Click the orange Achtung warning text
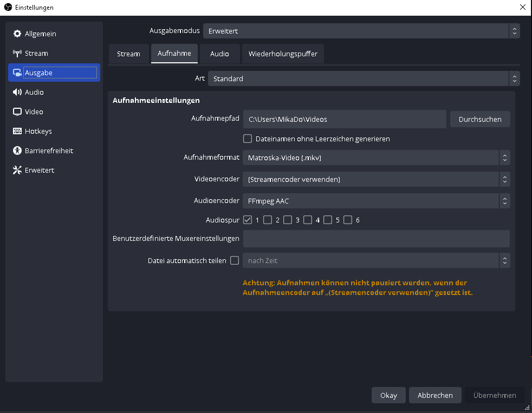532x413 pixels. click(x=358, y=287)
